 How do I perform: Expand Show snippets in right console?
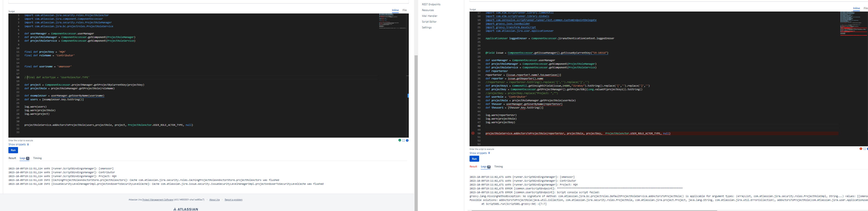[x=480, y=153]
